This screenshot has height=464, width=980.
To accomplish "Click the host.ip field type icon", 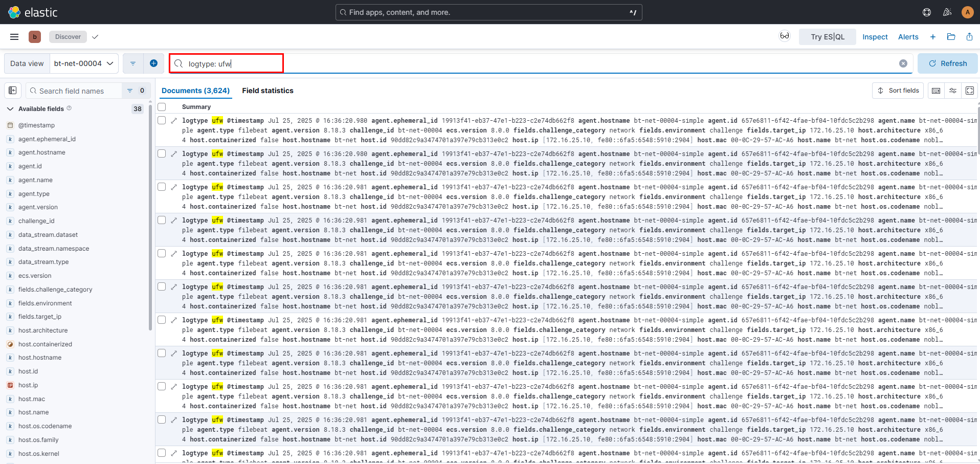I will click(10, 385).
